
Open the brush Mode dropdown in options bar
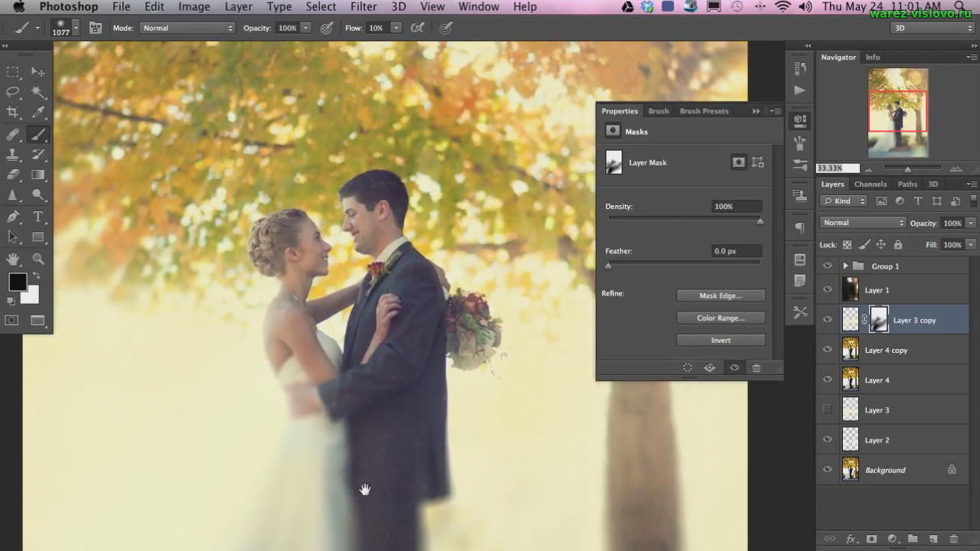187,28
